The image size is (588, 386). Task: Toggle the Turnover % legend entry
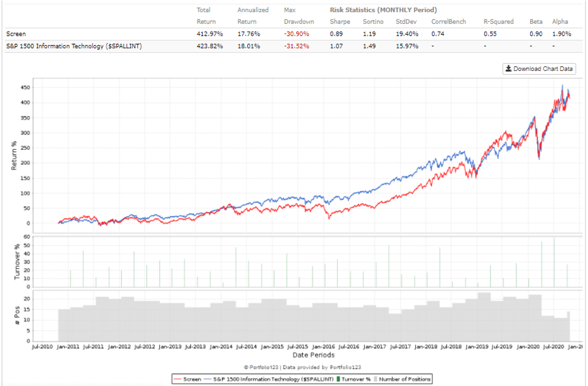click(354, 379)
